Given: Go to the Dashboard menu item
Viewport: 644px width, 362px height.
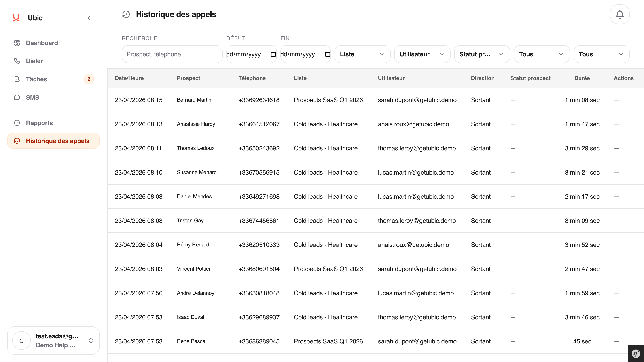Looking at the screenshot, I should click(x=42, y=43).
